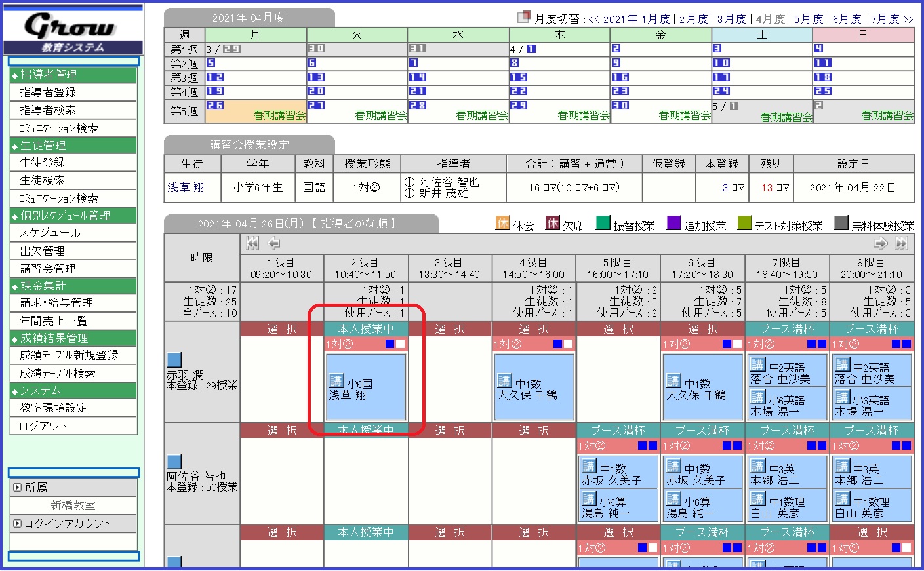Screen dimensions: 924x571
Task: Advance one period with right arrow icon
Action: coord(881,244)
